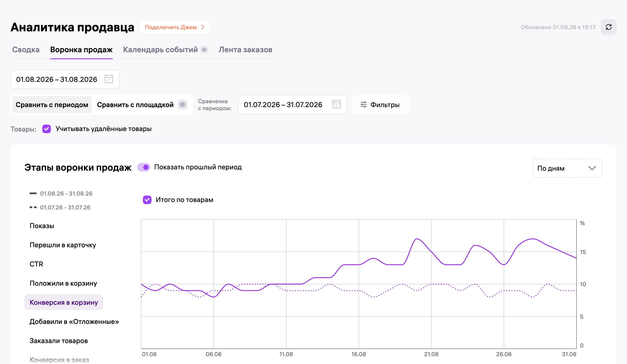This screenshot has width=627, height=364.
Task: Open the Фильтры button
Action: coord(380,105)
